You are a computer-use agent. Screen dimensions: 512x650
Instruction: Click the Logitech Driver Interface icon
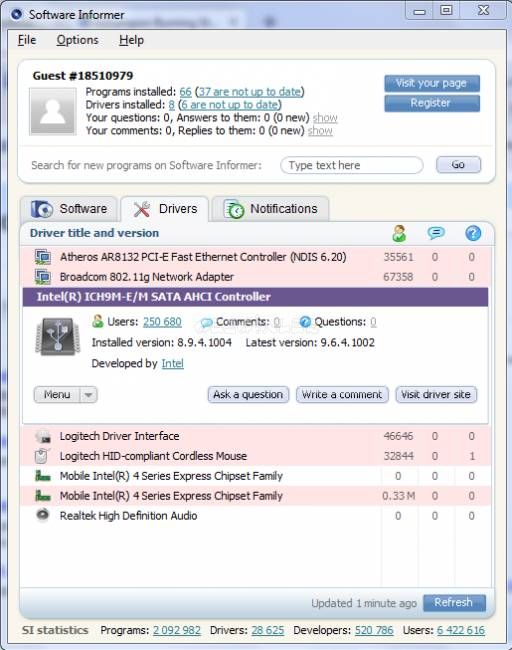pyautogui.click(x=43, y=436)
